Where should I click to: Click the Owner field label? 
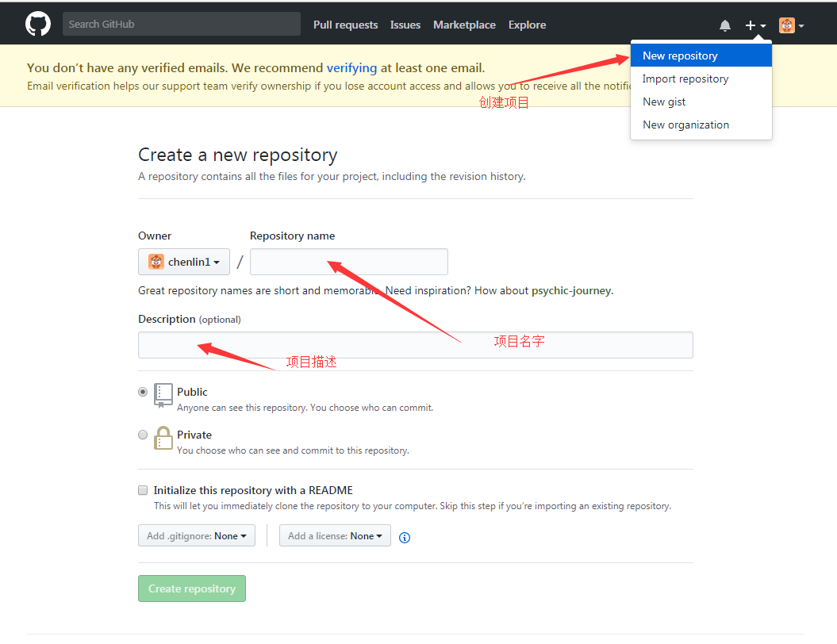click(155, 236)
